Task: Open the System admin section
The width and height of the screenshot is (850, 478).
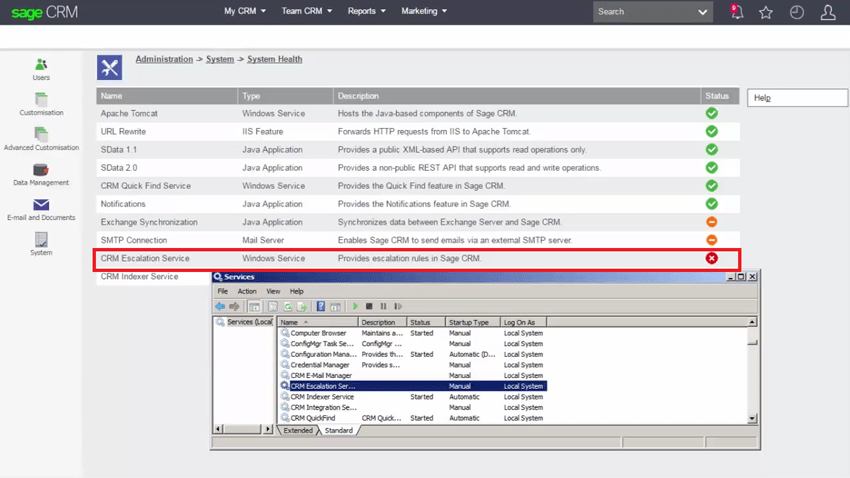Action: pos(41,244)
